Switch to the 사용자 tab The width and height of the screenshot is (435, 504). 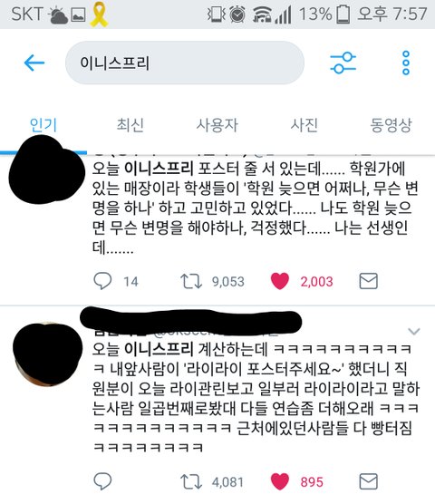point(217,125)
